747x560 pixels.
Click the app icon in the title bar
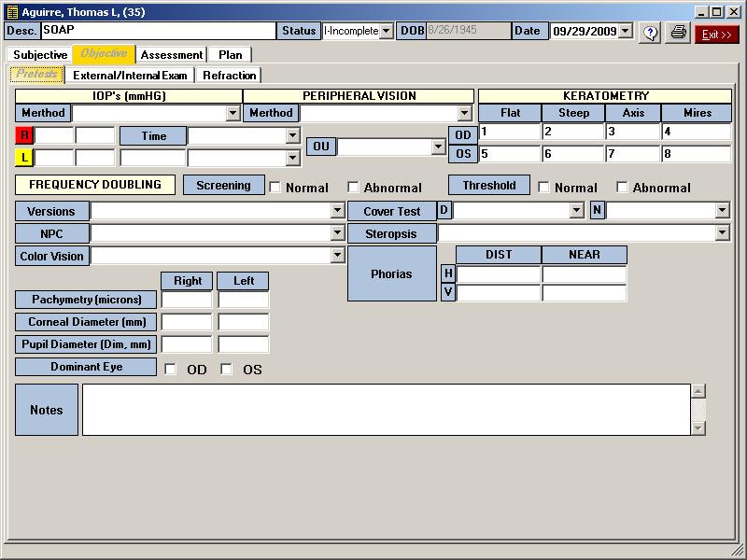pyautogui.click(x=12, y=12)
